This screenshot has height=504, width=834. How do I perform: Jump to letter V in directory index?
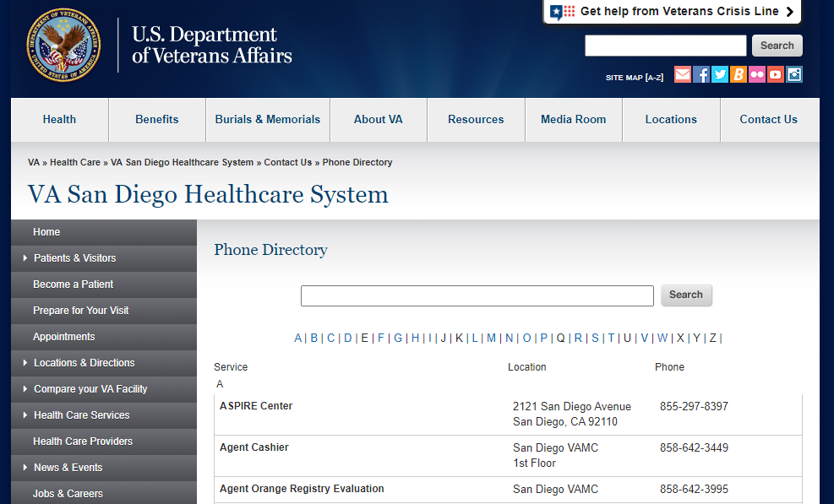coord(644,339)
